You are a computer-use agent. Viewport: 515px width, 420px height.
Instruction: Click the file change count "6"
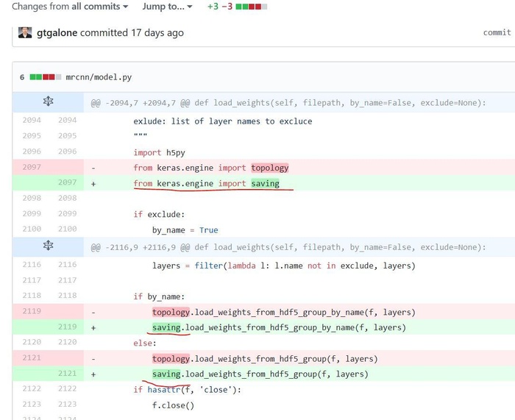[22, 77]
